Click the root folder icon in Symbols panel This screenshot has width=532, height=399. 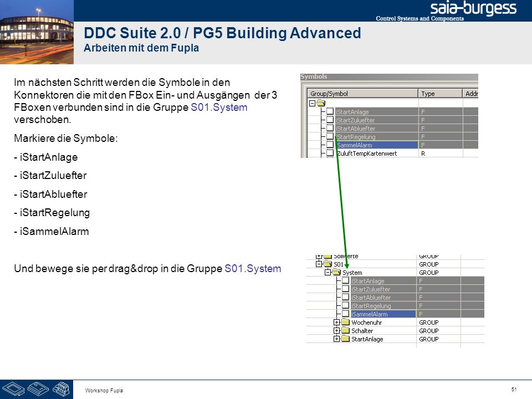[321, 103]
